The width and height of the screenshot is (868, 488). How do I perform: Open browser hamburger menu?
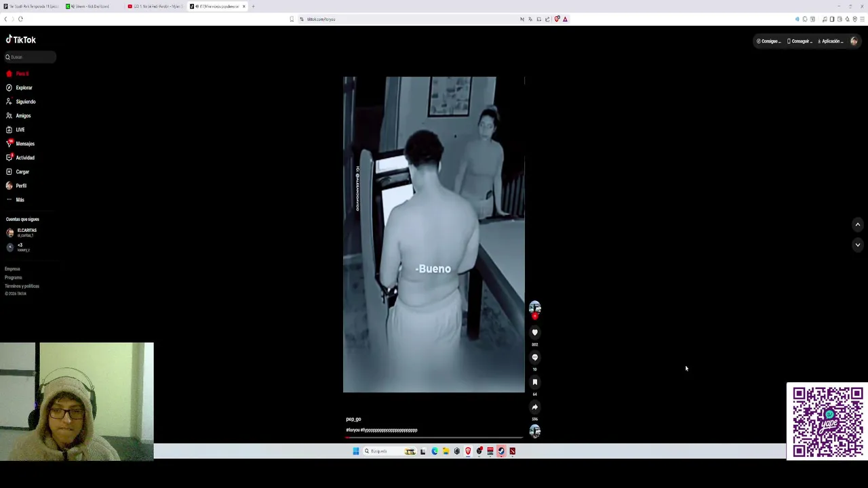(x=862, y=19)
